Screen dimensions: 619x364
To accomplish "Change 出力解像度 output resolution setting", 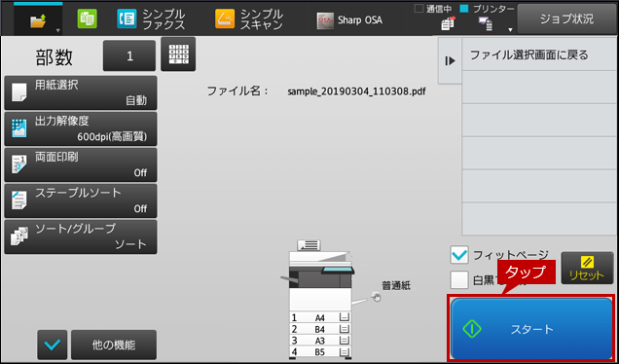I will point(81,128).
